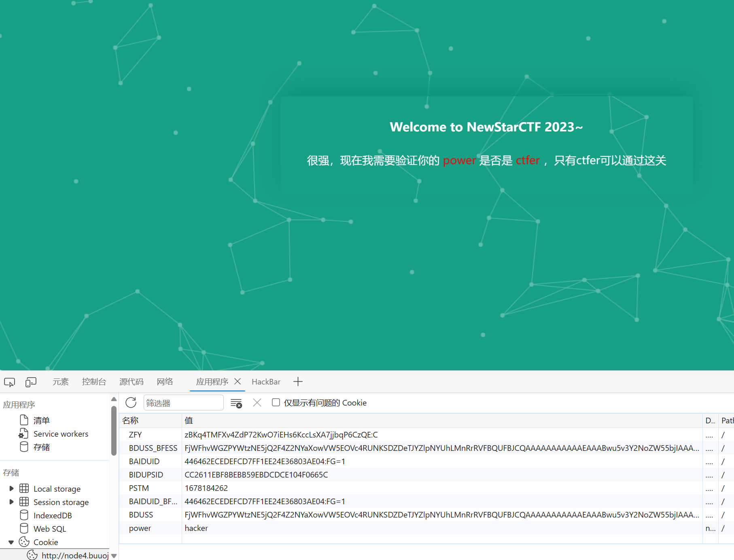Switch to the 元素 tab
The image size is (734, 560).
(x=61, y=382)
